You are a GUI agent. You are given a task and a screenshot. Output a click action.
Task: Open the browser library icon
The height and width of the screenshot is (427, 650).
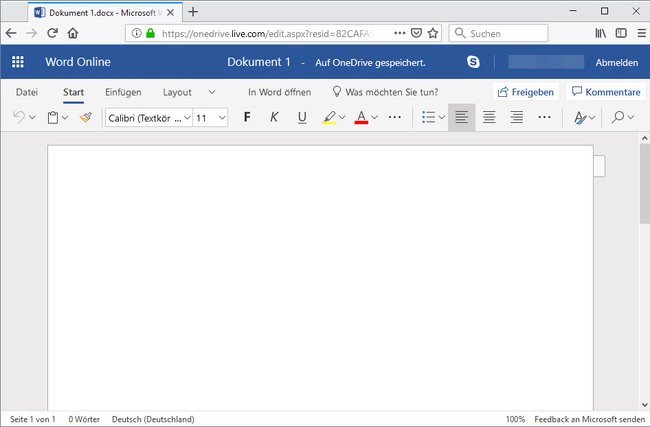pyautogui.click(x=600, y=33)
